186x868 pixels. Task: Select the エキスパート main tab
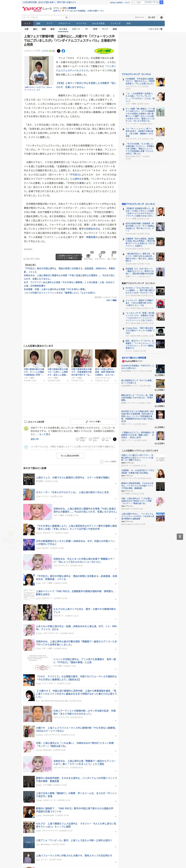pos(64,24)
